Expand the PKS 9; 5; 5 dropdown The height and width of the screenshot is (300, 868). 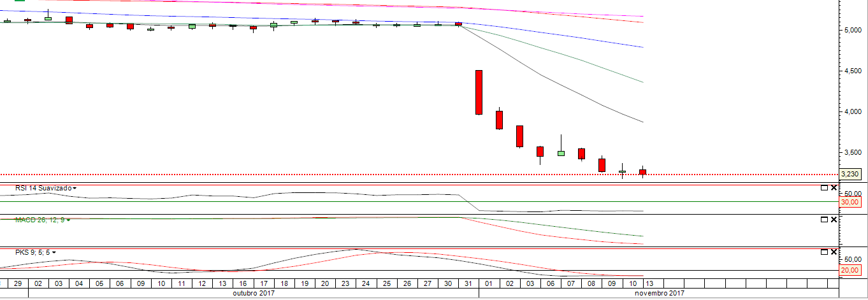tap(54, 253)
